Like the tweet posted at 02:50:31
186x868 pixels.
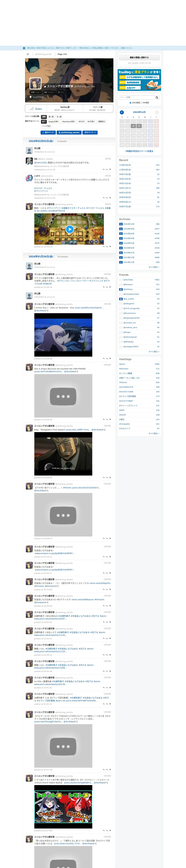(x=110, y=557)
